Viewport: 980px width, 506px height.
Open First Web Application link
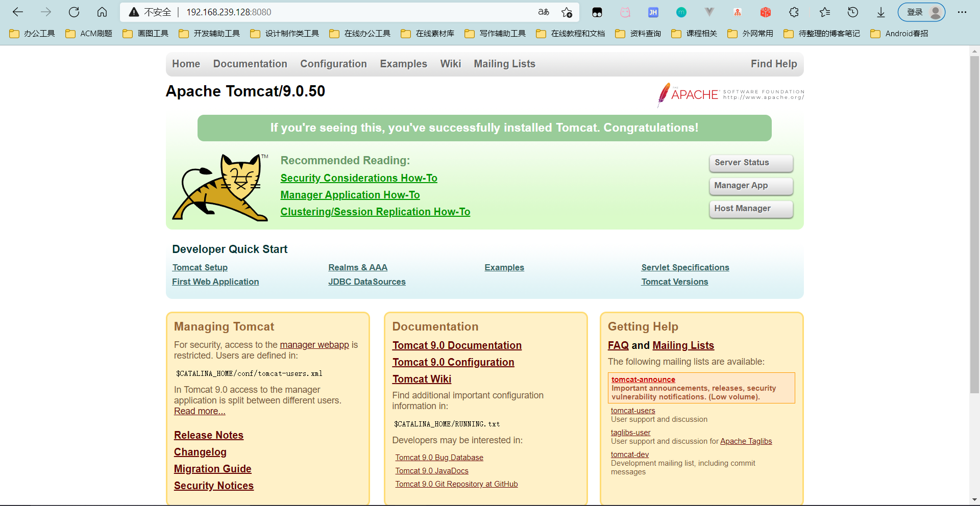[215, 282]
